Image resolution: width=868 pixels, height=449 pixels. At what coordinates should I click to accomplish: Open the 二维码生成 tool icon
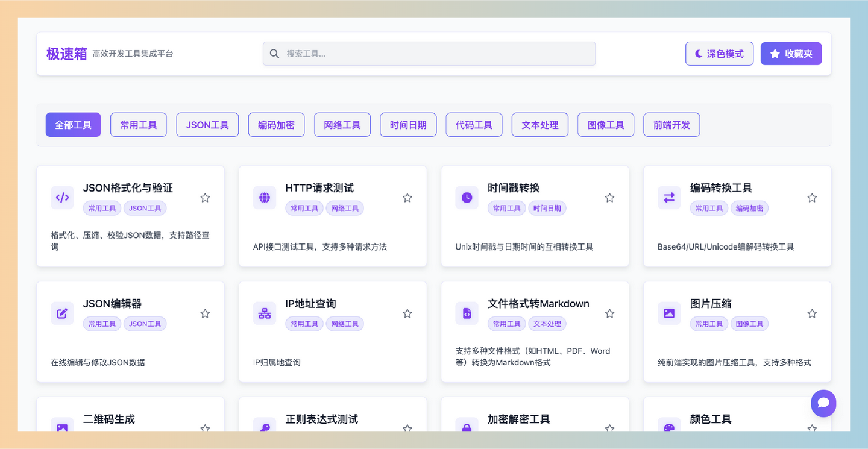tap(62, 428)
